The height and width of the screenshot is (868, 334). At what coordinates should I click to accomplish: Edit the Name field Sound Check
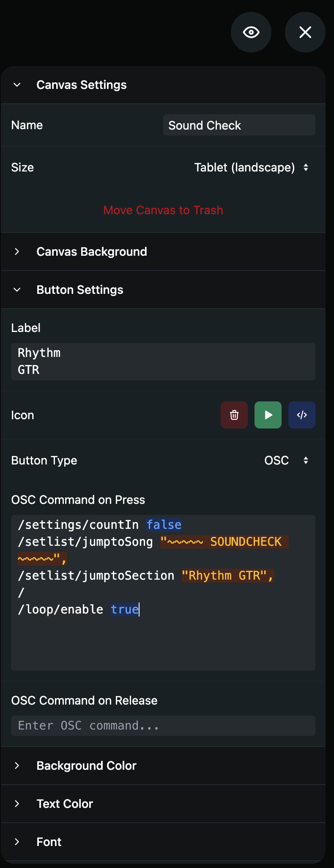pos(239,125)
